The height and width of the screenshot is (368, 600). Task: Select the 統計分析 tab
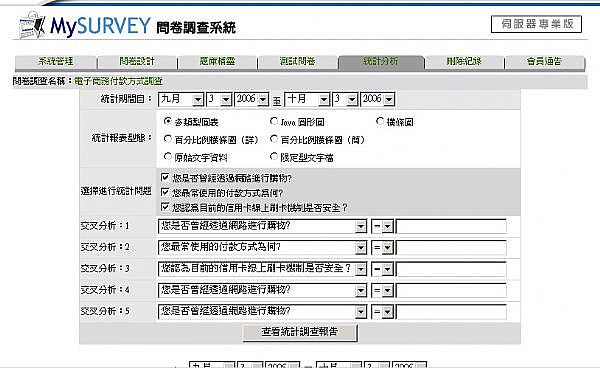pos(381,62)
